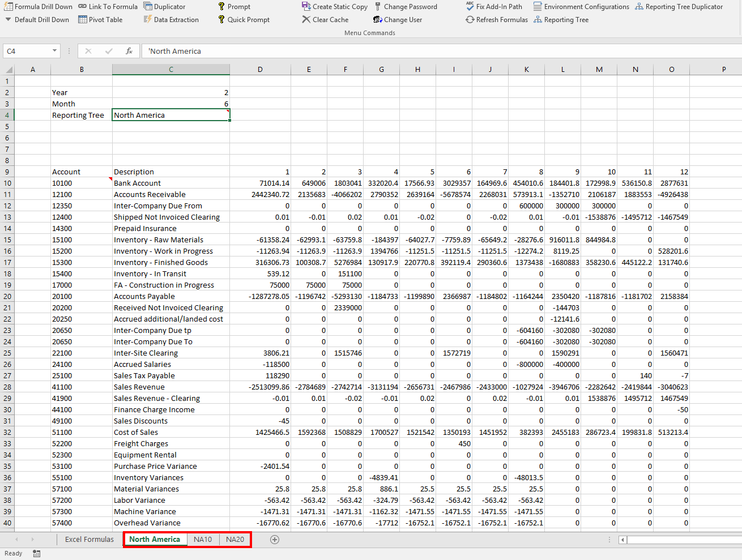Open the Link To Formula tool
742x560 pixels.
(x=108, y=7)
